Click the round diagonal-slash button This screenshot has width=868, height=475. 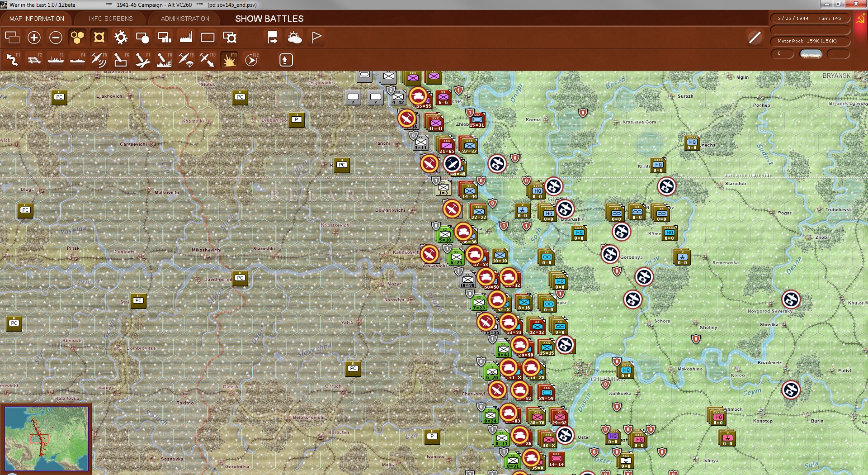(x=755, y=37)
